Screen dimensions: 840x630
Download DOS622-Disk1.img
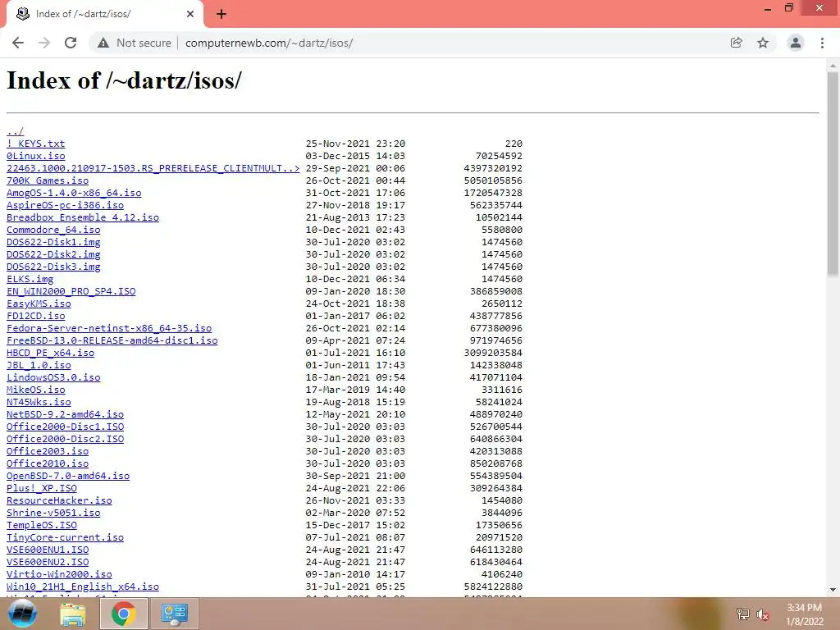click(x=53, y=242)
